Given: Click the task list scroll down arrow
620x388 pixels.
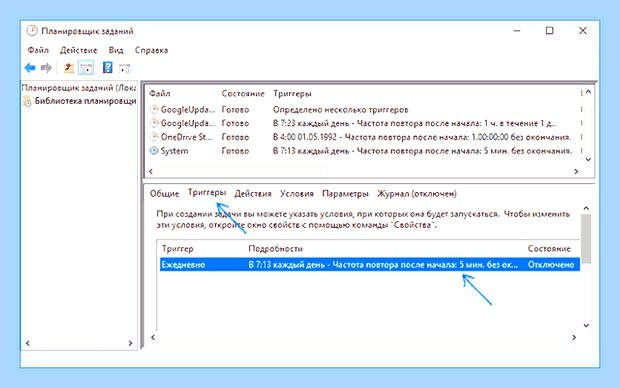Looking at the screenshot, I should [x=588, y=159].
